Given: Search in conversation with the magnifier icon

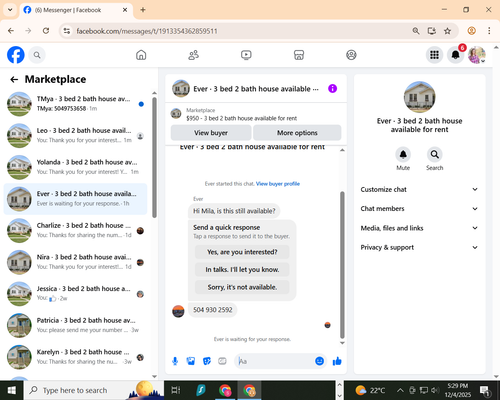Looking at the screenshot, I should tap(434, 155).
